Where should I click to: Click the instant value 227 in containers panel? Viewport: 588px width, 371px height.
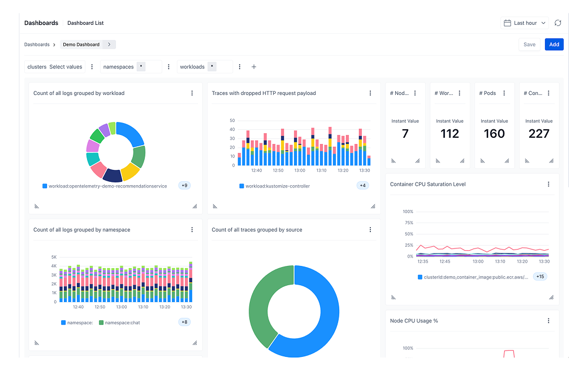pyautogui.click(x=539, y=134)
